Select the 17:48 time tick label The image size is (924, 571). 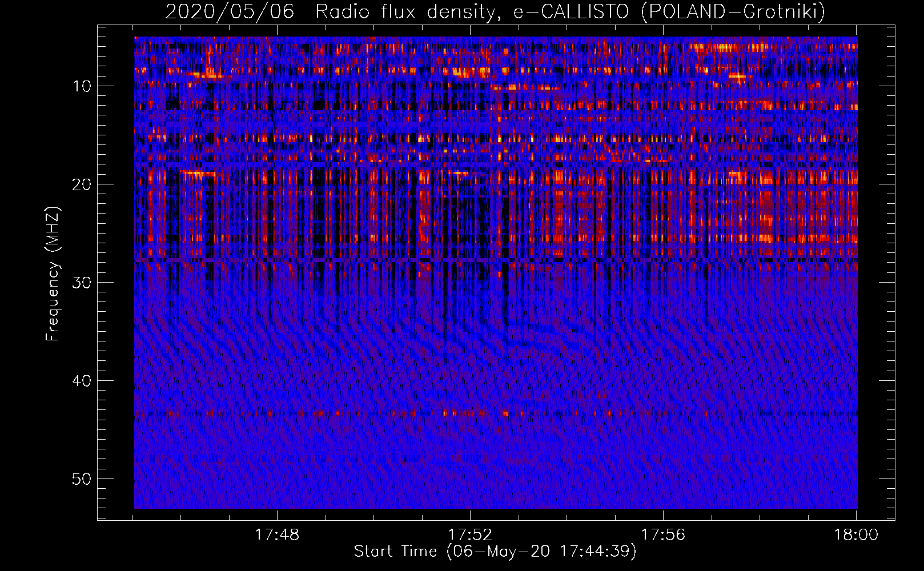(277, 535)
